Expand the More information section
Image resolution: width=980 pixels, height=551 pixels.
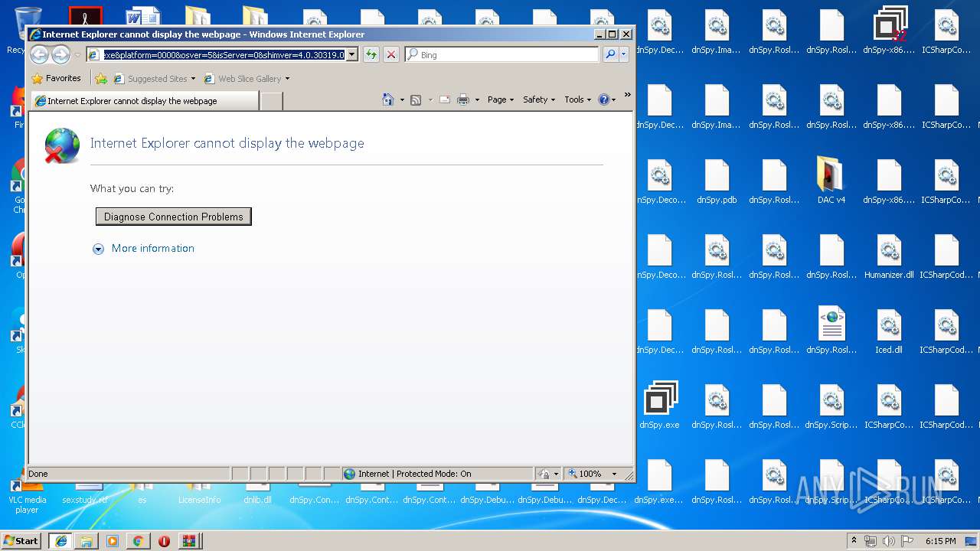click(144, 248)
